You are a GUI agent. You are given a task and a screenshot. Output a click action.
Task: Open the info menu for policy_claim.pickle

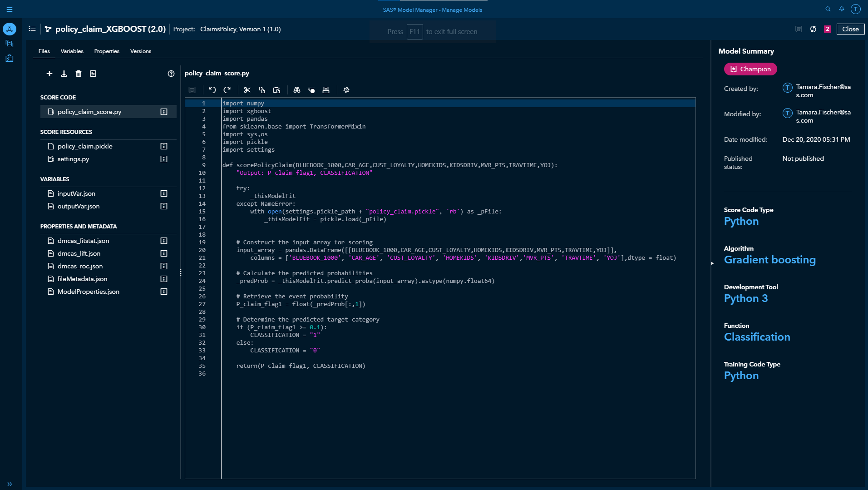(164, 146)
